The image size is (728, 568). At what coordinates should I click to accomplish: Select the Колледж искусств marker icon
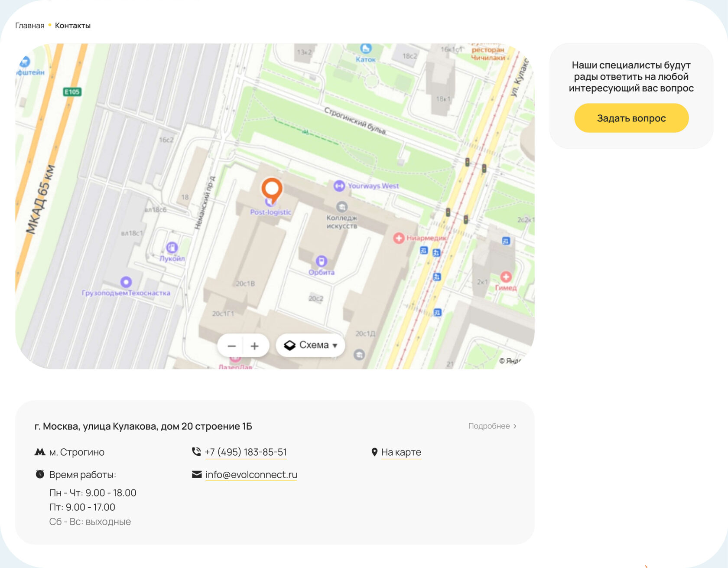point(342,207)
